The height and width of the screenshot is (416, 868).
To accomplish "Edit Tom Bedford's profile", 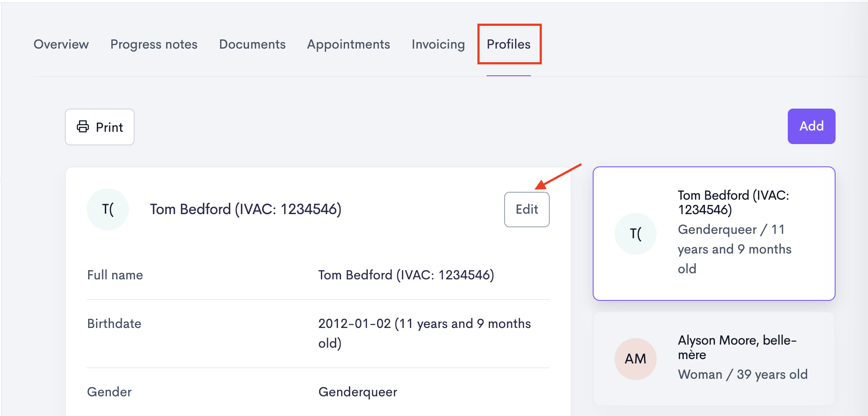I will coord(527,209).
